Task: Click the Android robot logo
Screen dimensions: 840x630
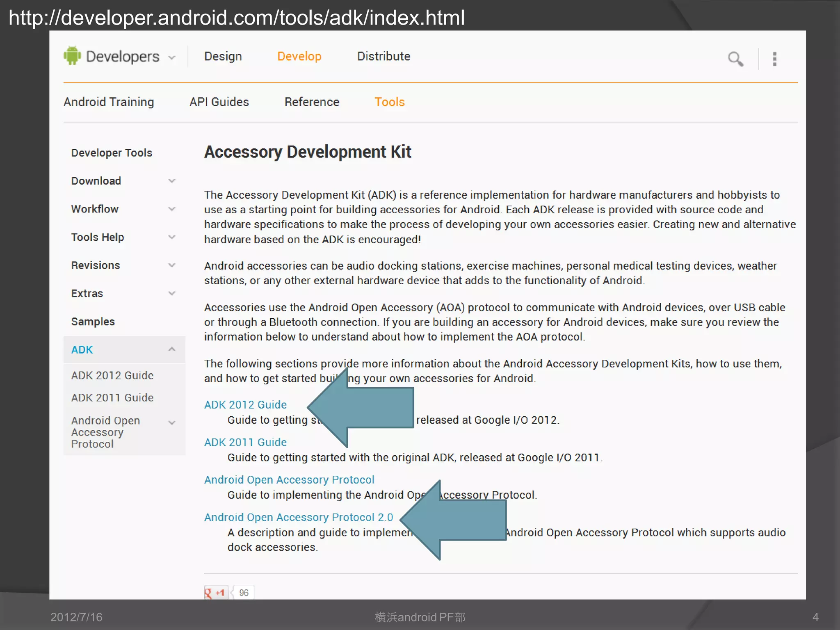Action: [72, 55]
